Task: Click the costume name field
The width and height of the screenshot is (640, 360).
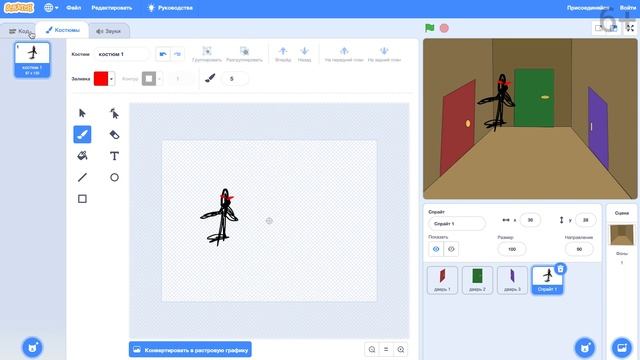Action: 122,54
